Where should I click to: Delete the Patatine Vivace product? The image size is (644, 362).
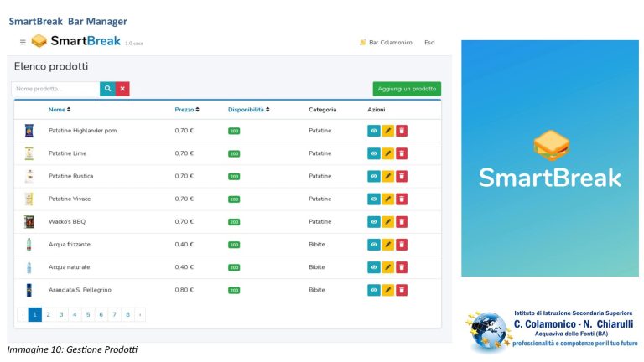402,199
